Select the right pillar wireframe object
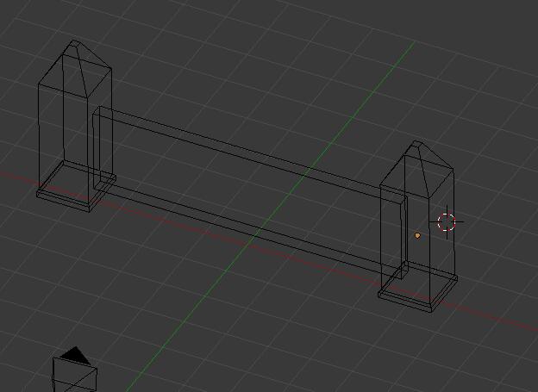The height and width of the screenshot is (392, 538). pos(418,227)
